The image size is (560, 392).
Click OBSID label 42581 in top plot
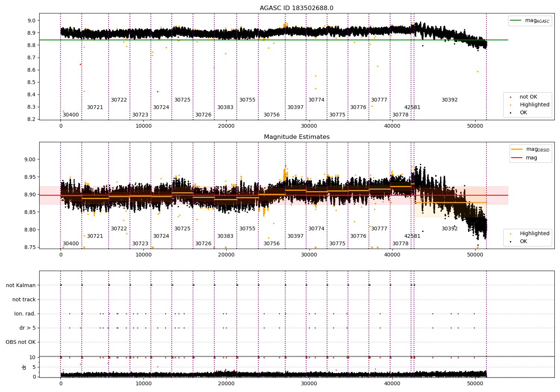click(x=412, y=108)
